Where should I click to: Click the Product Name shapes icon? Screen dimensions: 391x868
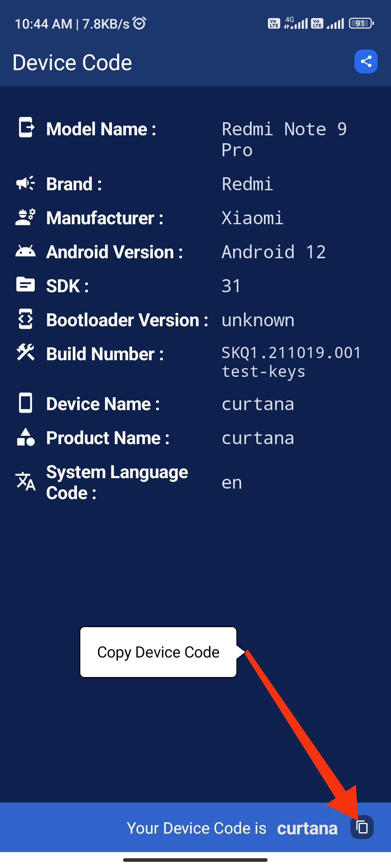(26, 437)
